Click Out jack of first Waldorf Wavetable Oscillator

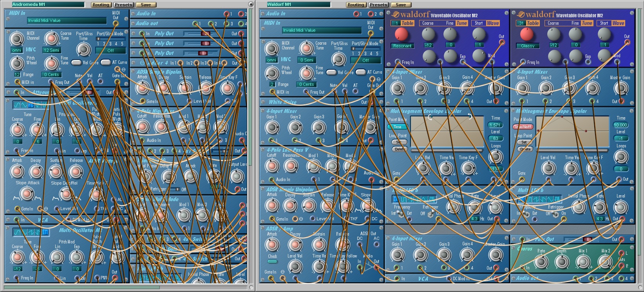coord(501,42)
